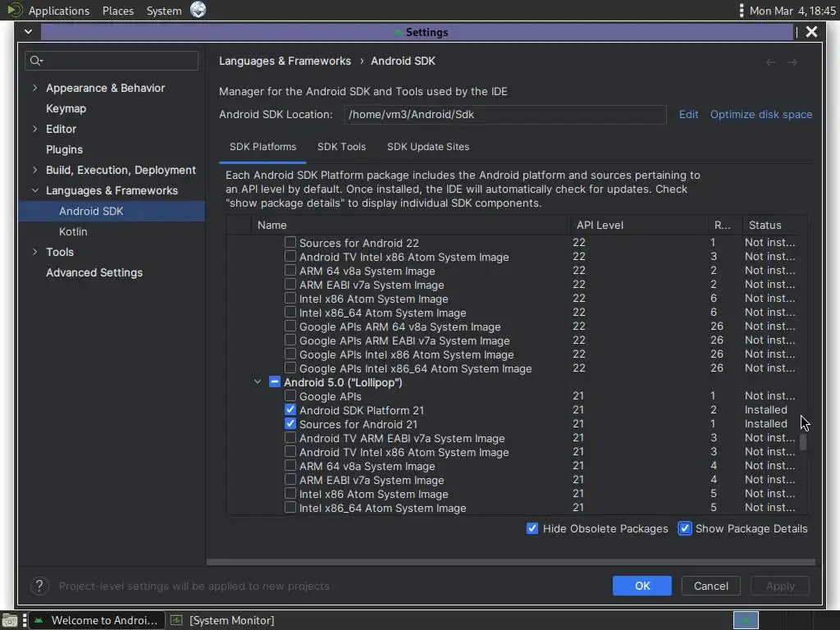Image resolution: width=840 pixels, height=630 pixels.
Task: Collapse the Android 5.0 Lollipop group
Action: coord(258,382)
